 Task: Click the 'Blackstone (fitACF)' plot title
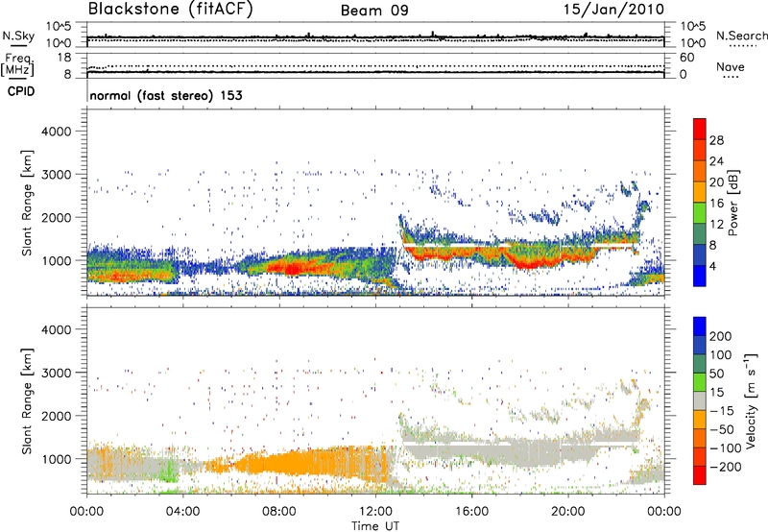(171, 10)
